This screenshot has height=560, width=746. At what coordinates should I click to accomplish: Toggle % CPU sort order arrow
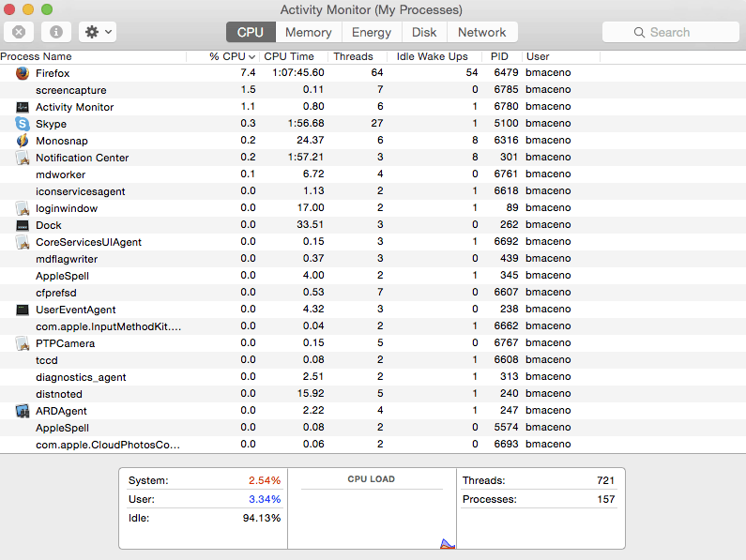251,57
